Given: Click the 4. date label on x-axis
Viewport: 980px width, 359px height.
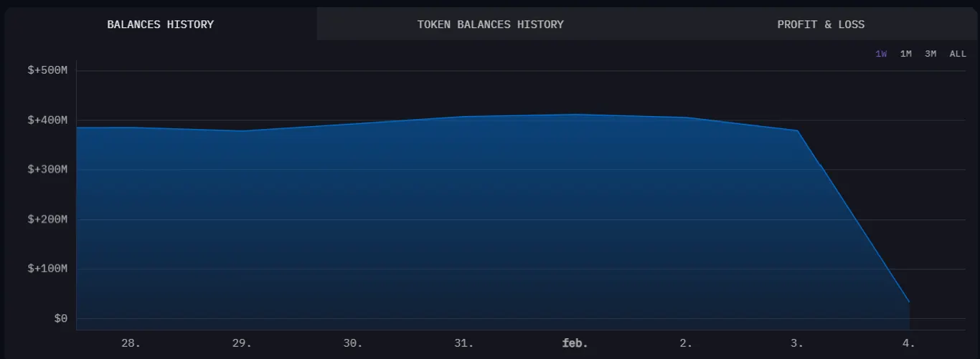Looking at the screenshot, I should 908,343.
